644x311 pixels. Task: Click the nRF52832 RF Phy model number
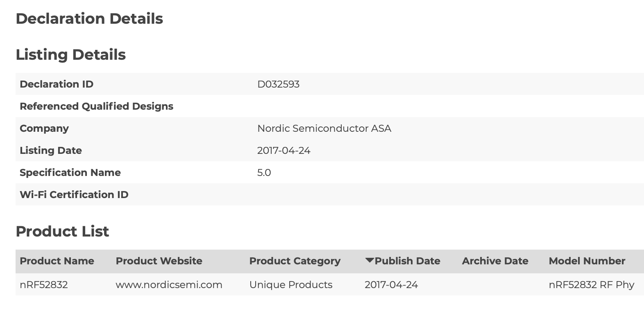click(591, 285)
